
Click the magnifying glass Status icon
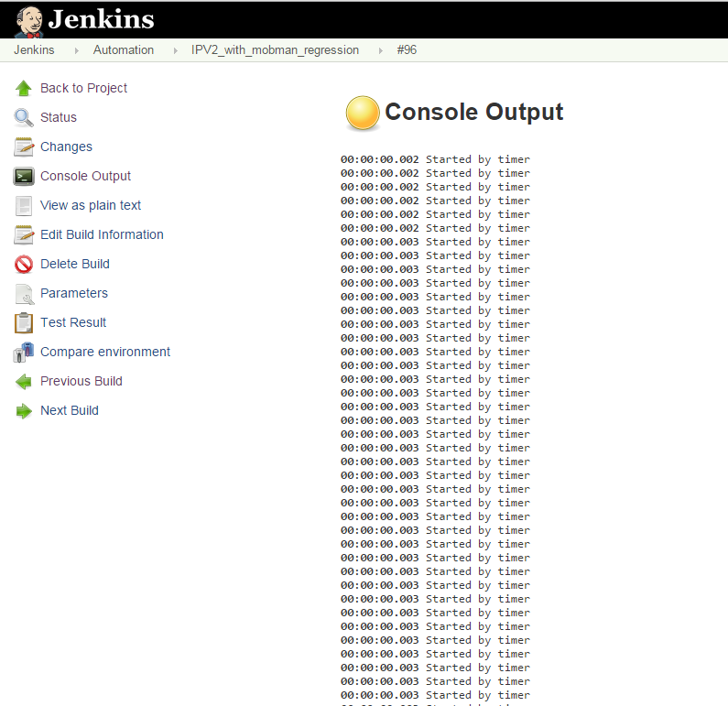coord(24,117)
